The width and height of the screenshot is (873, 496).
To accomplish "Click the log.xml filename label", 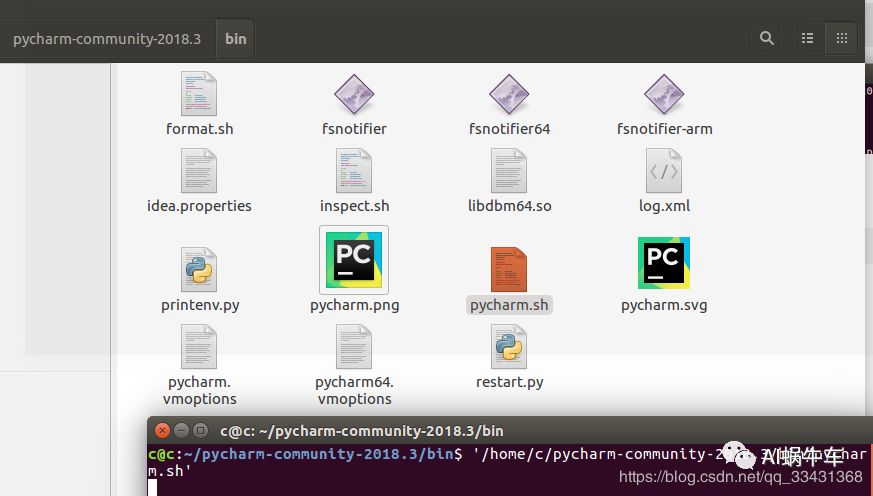I will (x=664, y=206).
